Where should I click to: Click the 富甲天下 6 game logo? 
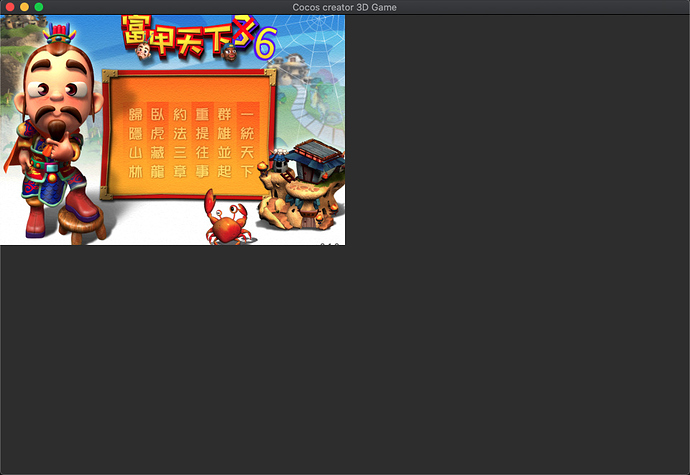point(199,38)
